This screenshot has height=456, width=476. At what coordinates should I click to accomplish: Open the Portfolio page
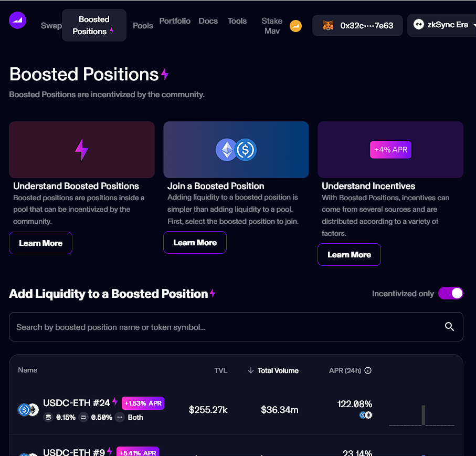pyautogui.click(x=175, y=21)
